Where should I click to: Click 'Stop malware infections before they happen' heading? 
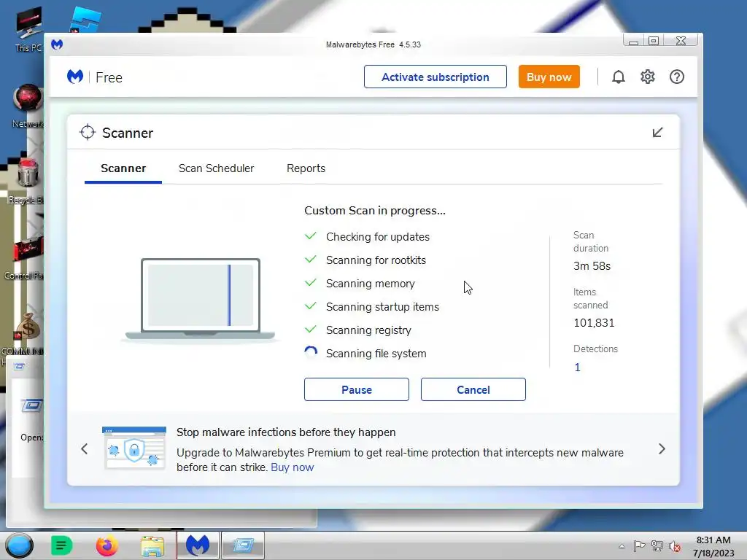click(x=286, y=432)
